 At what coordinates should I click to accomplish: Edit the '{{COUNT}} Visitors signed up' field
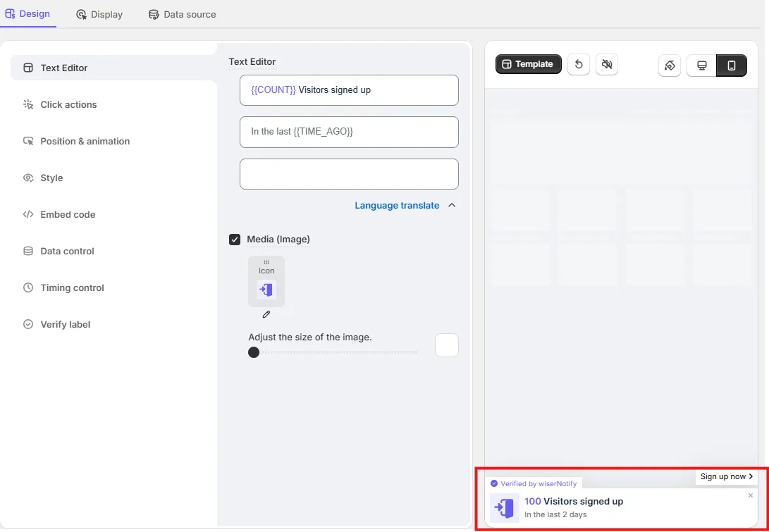point(349,90)
